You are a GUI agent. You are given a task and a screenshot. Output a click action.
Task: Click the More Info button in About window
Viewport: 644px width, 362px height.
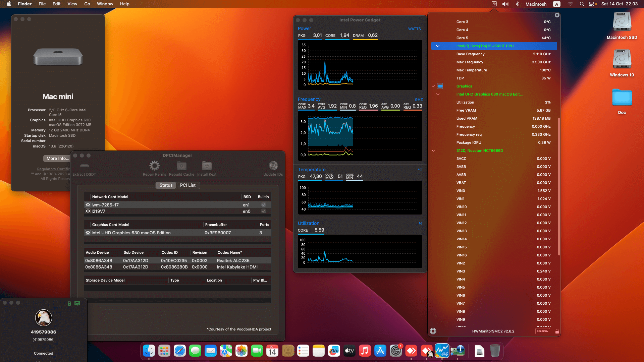57,158
